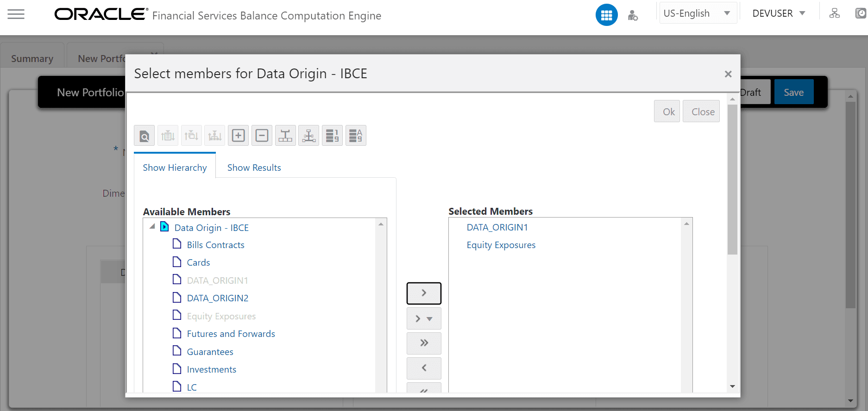
Task: Click Selected Members scroll up arrow
Action: coord(686,224)
